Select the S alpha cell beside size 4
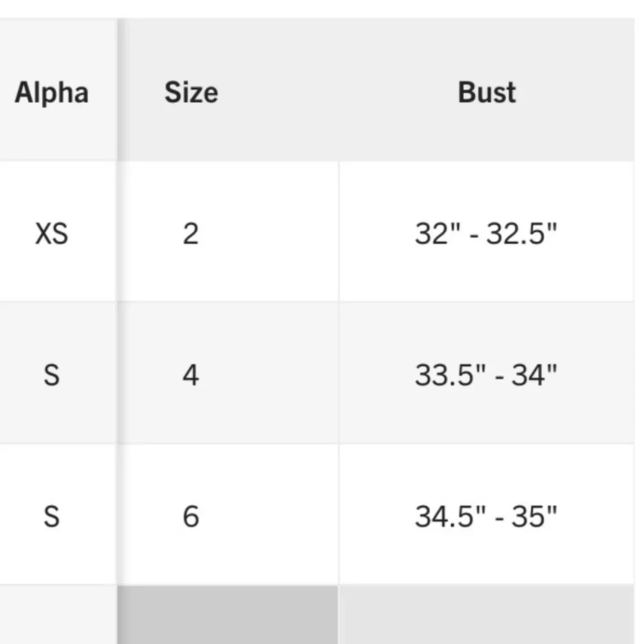This screenshot has height=644, width=644. click(52, 374)
